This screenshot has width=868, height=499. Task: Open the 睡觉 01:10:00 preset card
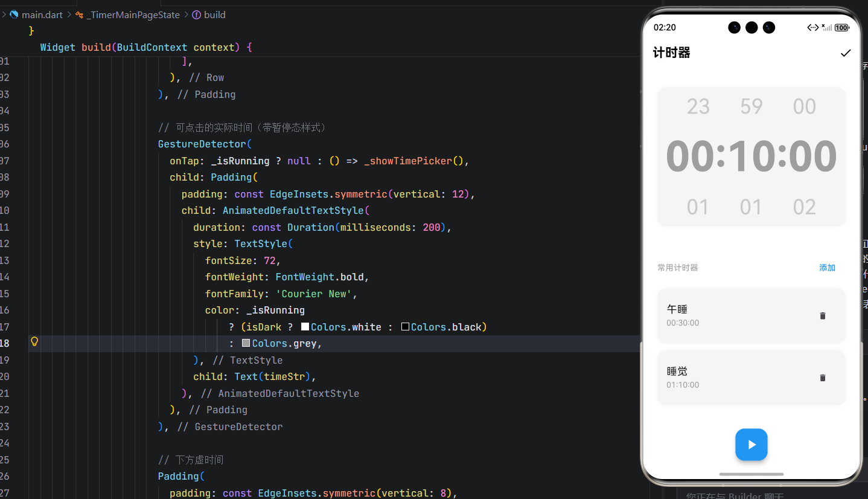[x=752, y=378]
